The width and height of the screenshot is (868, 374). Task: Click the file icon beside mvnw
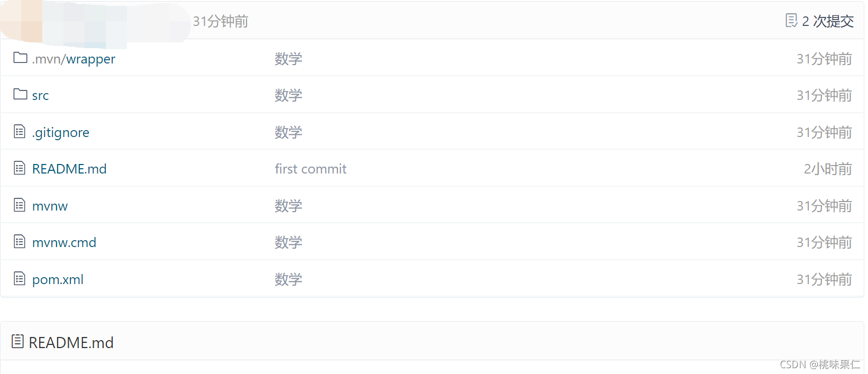(x=20, y=205)
